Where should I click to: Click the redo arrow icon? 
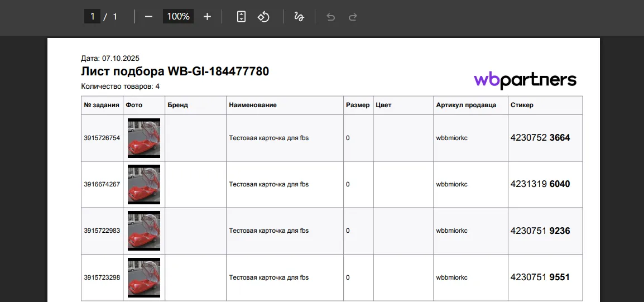(x=353, y=17)
